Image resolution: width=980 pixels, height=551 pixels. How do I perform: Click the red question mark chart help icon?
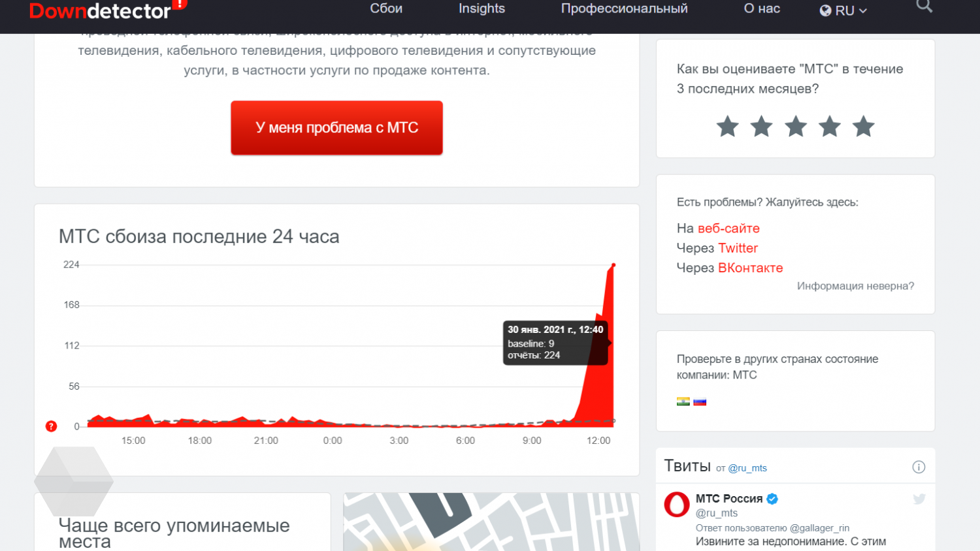point(51,426)
